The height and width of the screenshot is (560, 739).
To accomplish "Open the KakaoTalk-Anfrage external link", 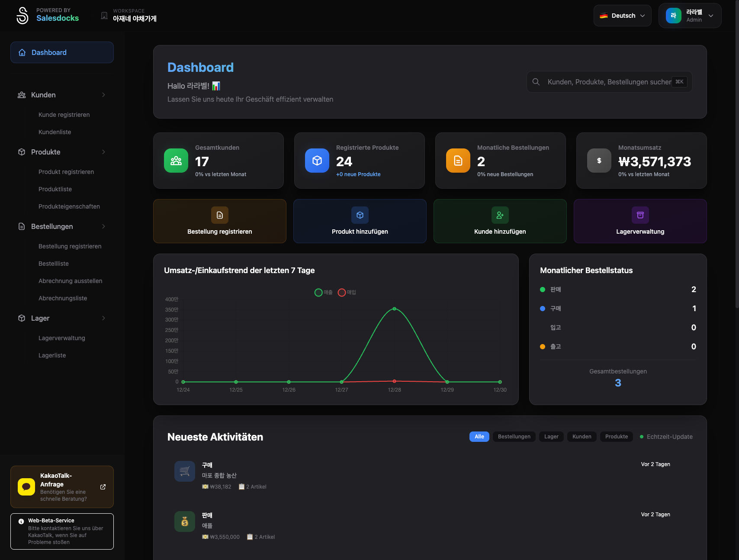I will click(103, 486).
